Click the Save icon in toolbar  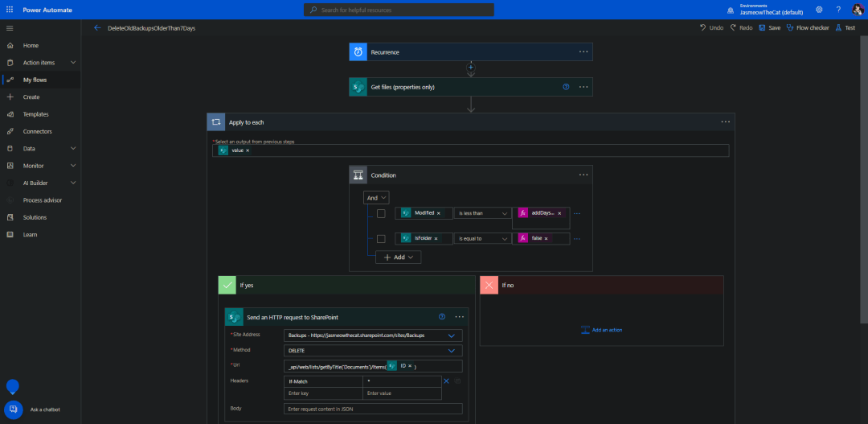pyautogui.click(x=762, y=27)
